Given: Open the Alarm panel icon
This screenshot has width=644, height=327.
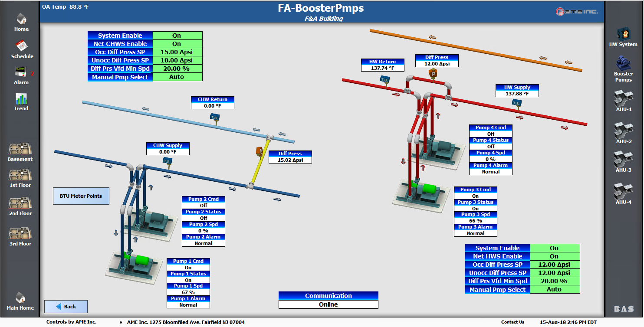Looking at the screenshot, I should (x=21, y=72).
